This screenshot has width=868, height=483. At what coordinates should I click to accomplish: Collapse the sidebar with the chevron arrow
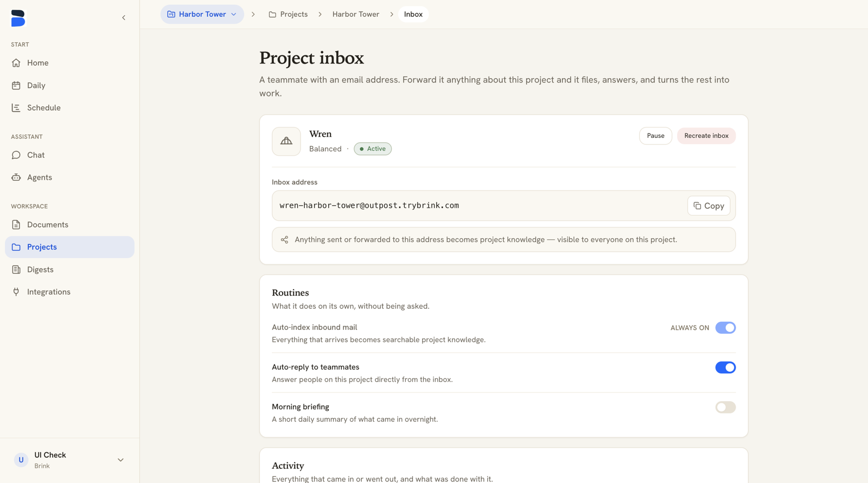point(124,18)
